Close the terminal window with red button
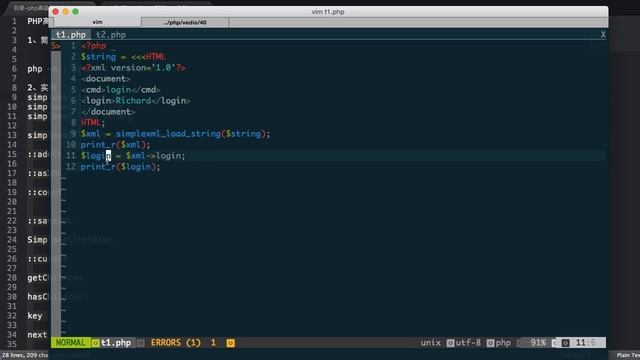640x360 pixels. [56, 11]
